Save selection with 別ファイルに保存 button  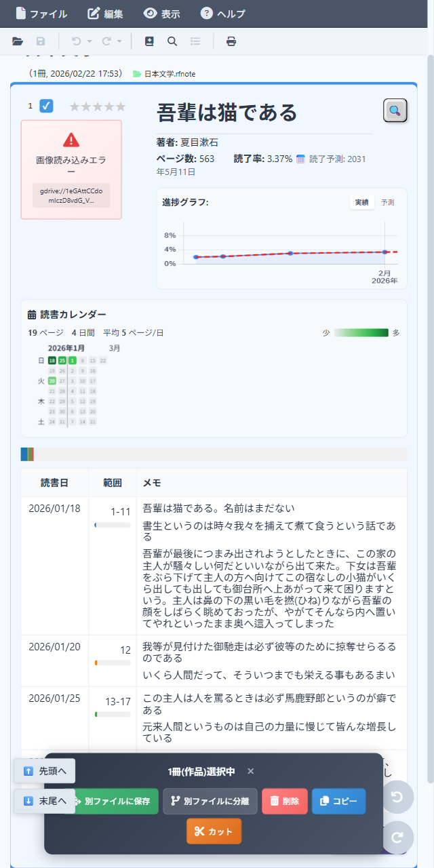[115, 801]
